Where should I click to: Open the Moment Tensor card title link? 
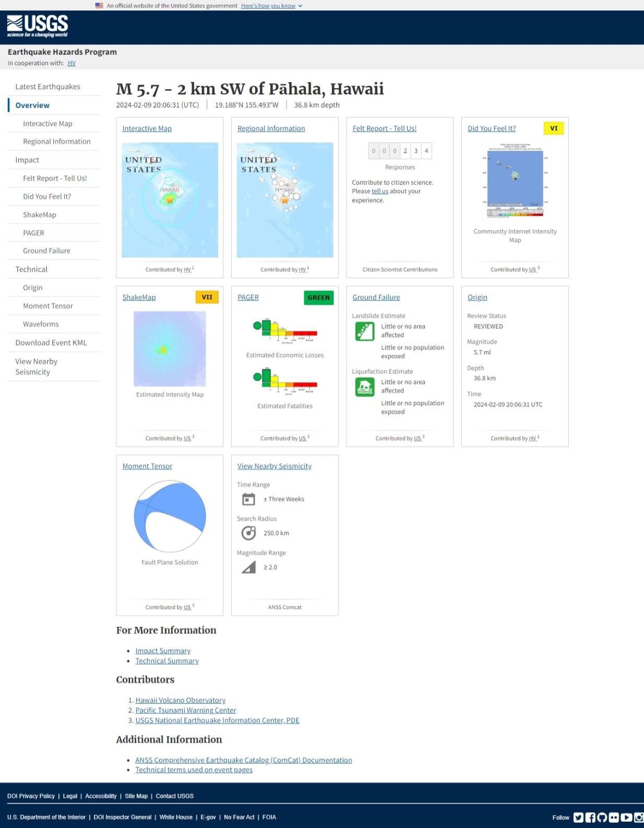point(147,466)
